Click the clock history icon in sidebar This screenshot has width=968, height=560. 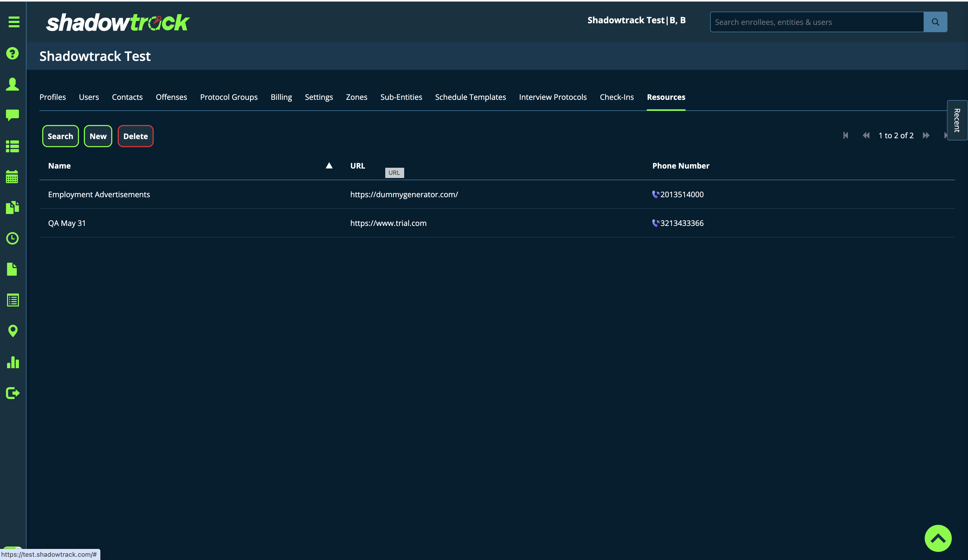click(x=13, y=238)
